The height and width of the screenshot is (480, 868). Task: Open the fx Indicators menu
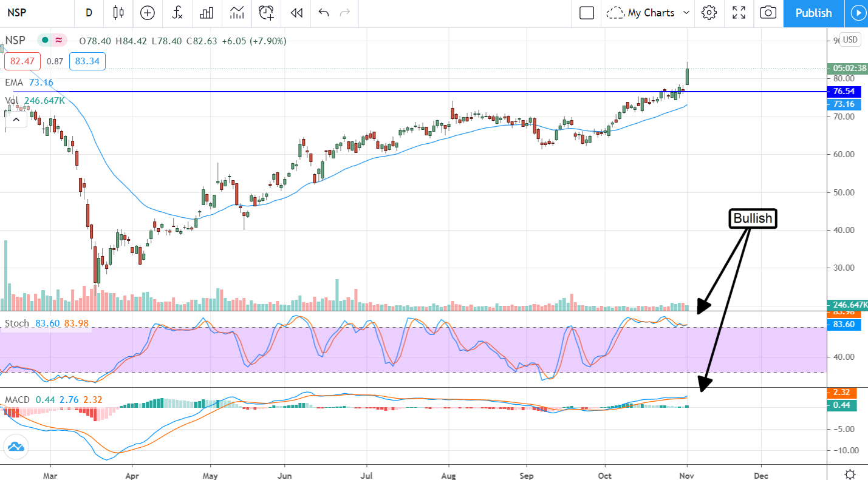[177, 13]
